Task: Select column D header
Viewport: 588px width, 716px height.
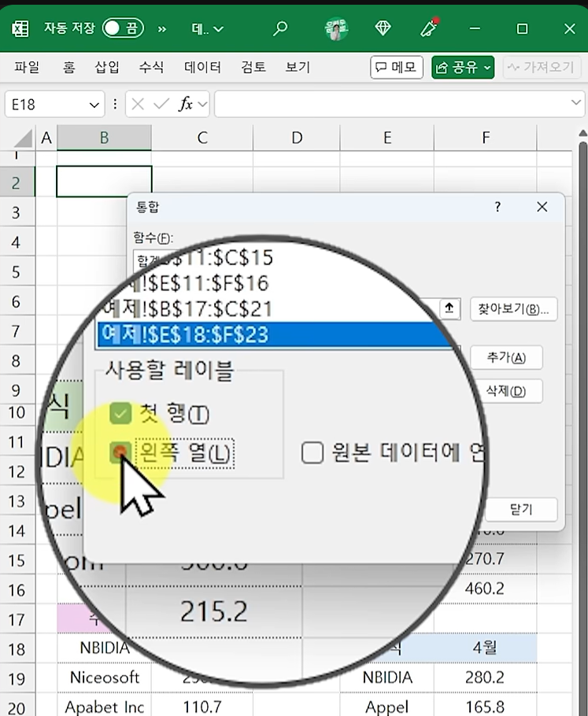Action: click(297, 138)
